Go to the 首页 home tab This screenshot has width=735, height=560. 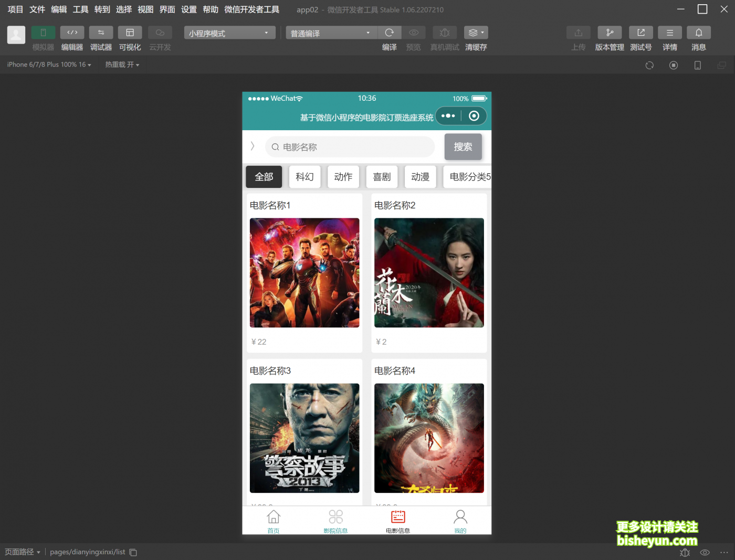[x=274, y=522]
